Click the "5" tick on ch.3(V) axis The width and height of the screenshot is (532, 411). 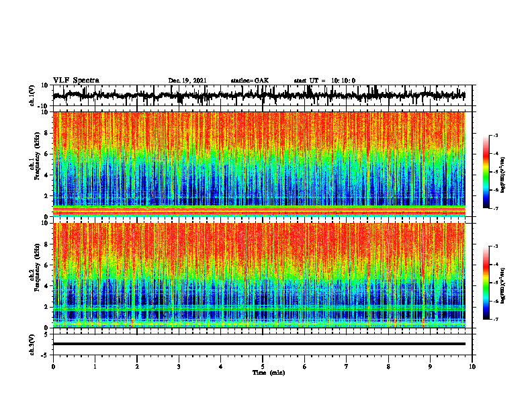[47, 334]
